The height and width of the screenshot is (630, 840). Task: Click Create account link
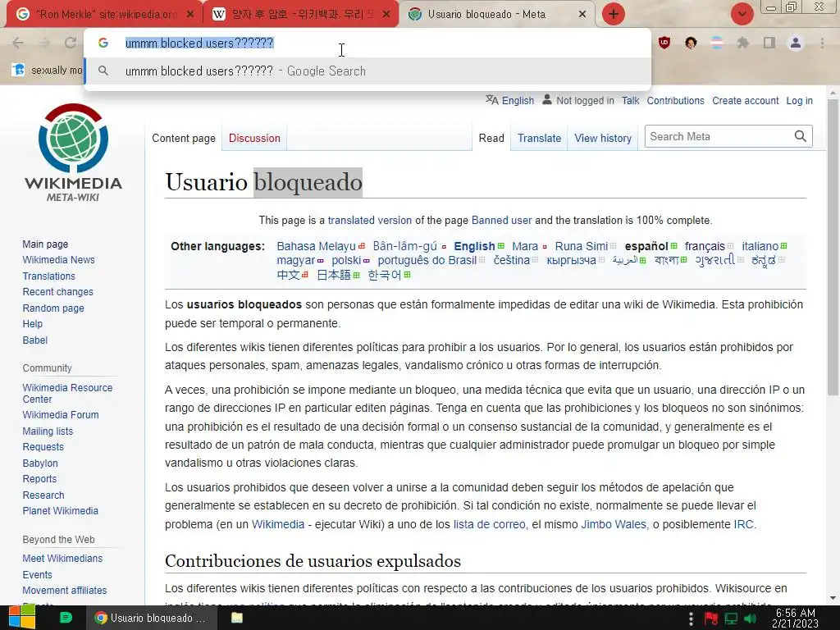pos(745,101)
